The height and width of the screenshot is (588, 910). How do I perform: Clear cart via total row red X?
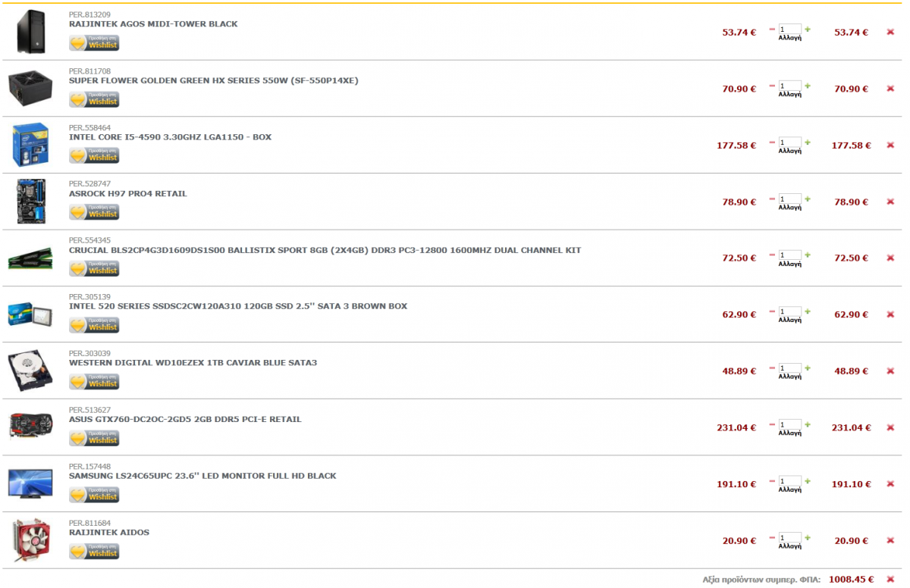tap(890, 580)
